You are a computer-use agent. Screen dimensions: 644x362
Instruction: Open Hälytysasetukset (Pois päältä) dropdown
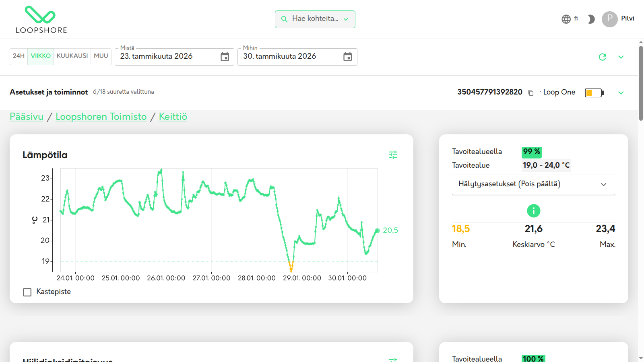(x=534, y=184)
